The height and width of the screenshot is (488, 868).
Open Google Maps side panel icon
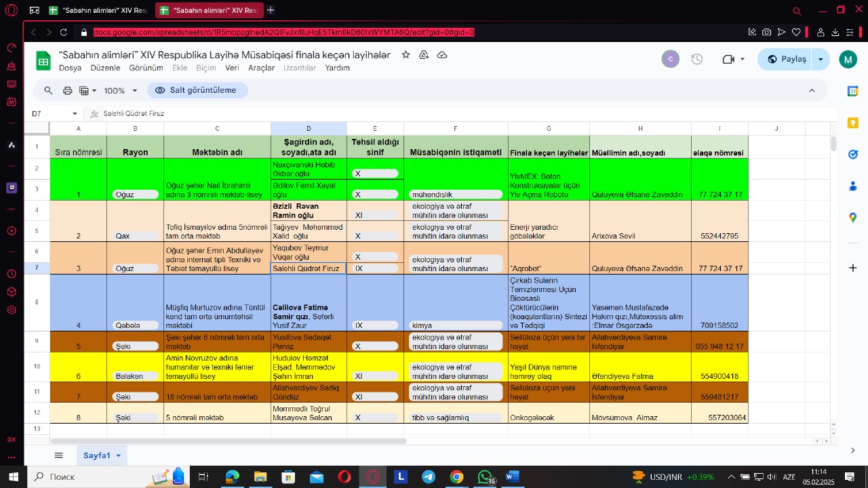tap(853, 218)
